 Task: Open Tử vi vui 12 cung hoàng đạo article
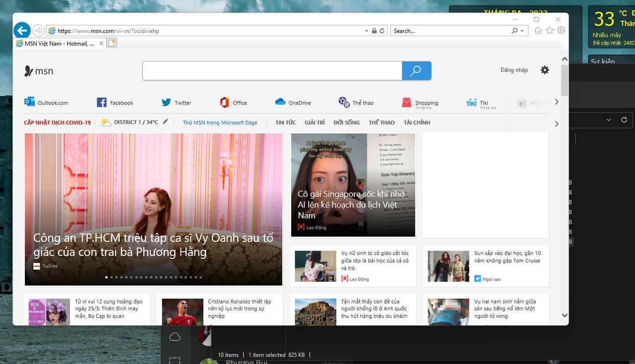pos(86,310)
